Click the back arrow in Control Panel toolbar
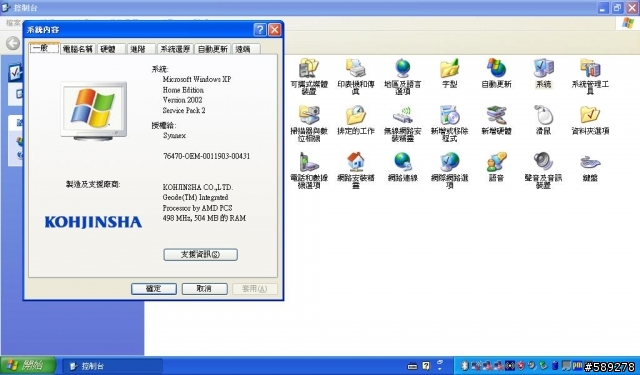 click(13, 43)
